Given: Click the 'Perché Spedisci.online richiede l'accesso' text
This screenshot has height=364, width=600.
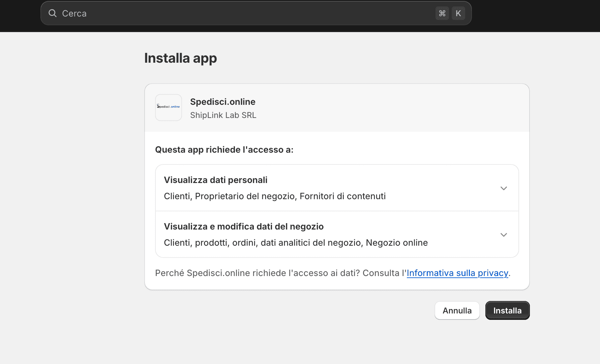Looking at the screenshot, I should (280, 273).
